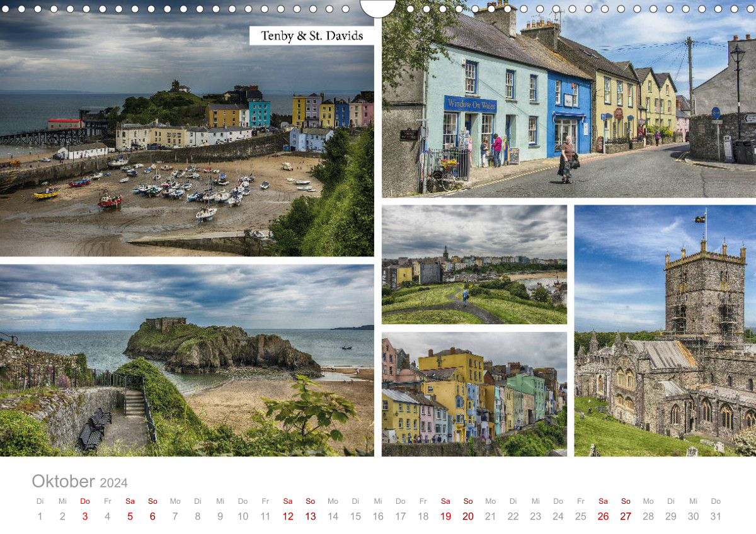
Task: Select date 1 in the calendar row
Action: click(40, 516)
